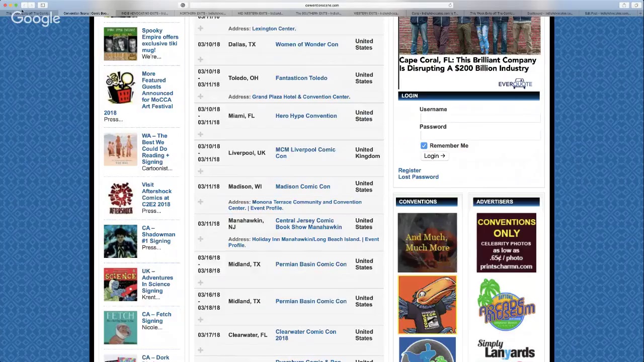Click the Password input field

[x=479, y=135]
